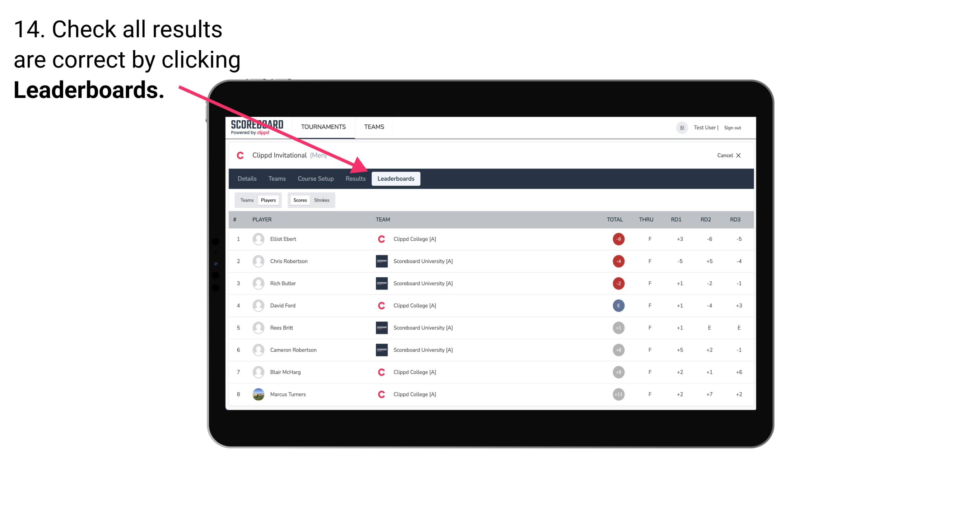
Task: Toggle the Teams filter button
Action: 246,200
